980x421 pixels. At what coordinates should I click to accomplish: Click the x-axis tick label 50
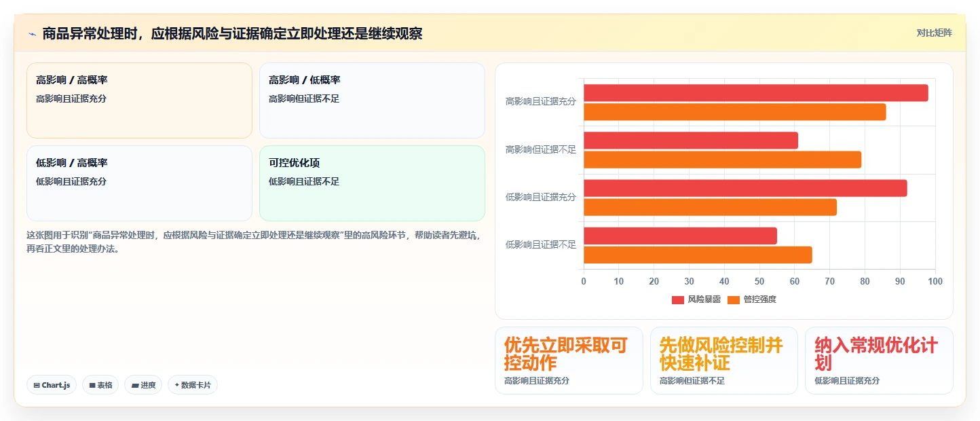(759, 281)
